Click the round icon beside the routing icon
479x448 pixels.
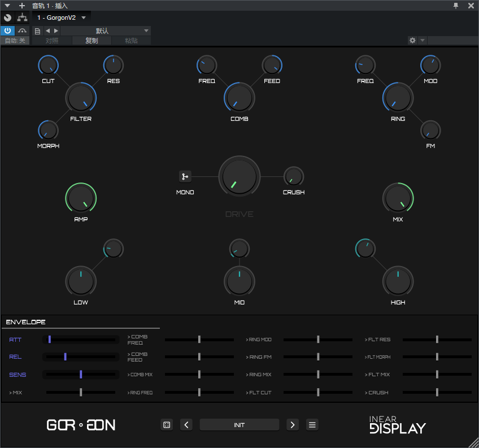pos(8,18)
